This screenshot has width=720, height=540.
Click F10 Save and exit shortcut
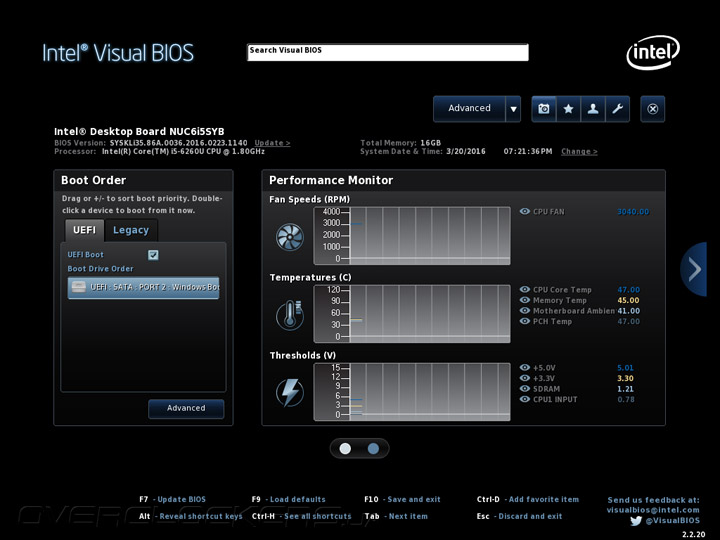402,499
